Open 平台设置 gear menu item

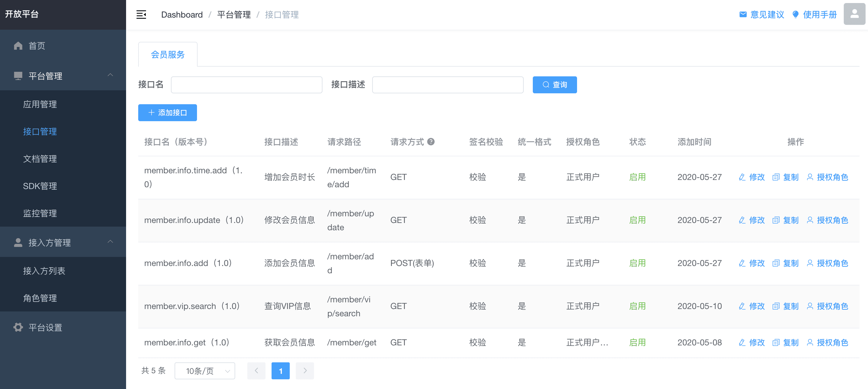pos(45,327)
